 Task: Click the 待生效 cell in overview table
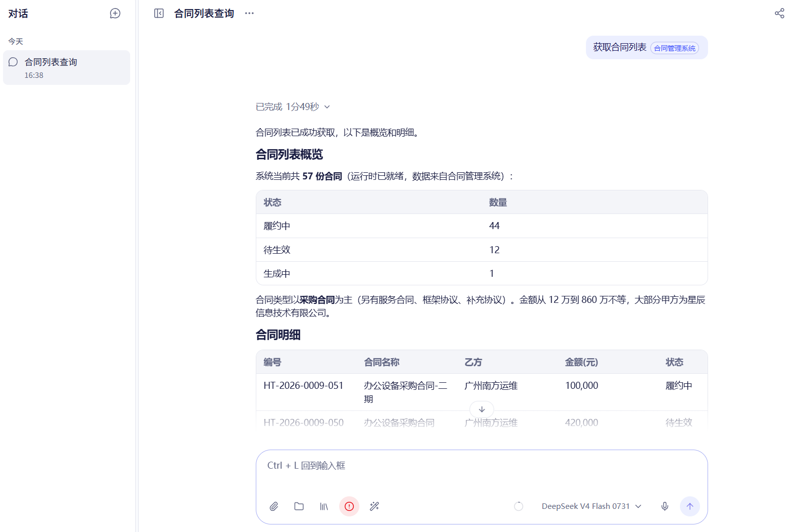277,250
